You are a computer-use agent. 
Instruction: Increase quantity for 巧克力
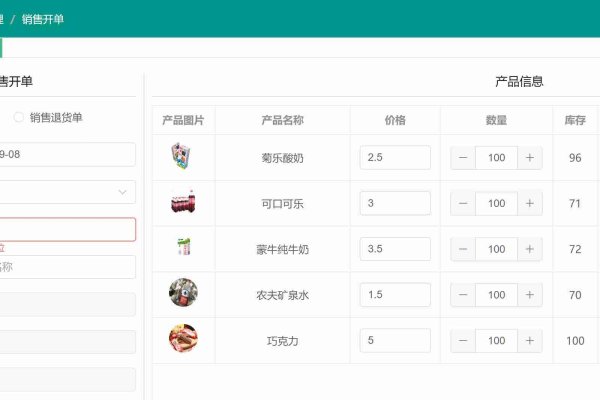530,341
